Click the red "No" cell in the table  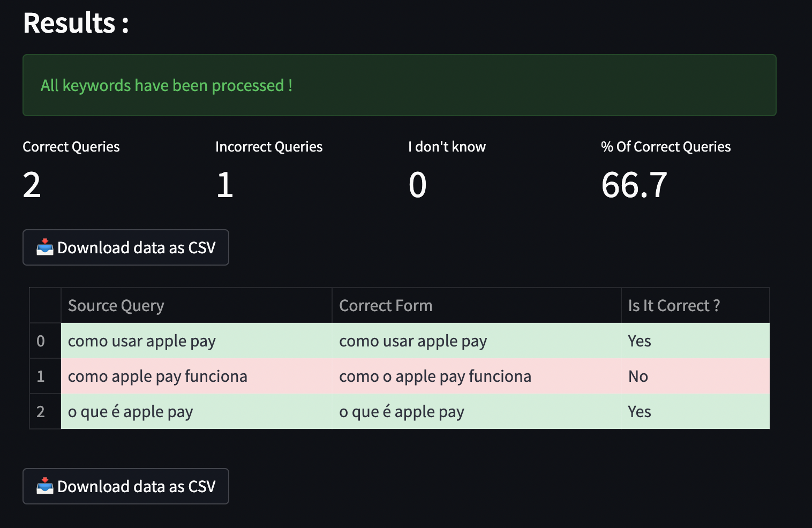point(638,376)
